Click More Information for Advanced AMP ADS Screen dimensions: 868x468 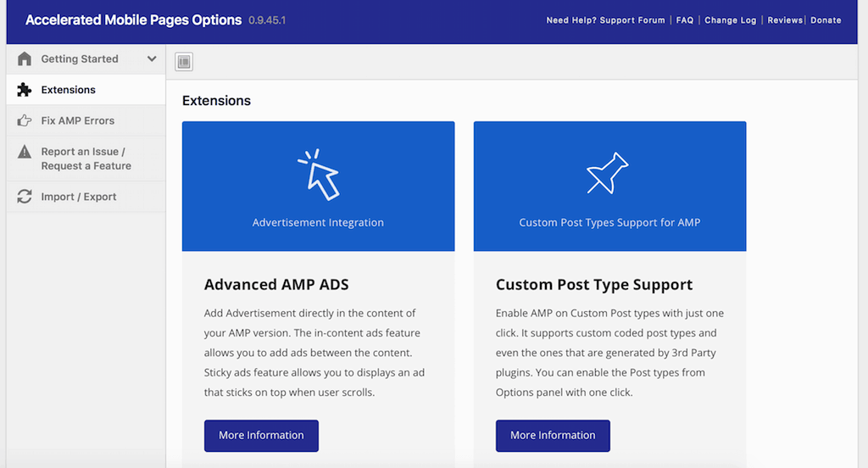(x=261, y=436)
